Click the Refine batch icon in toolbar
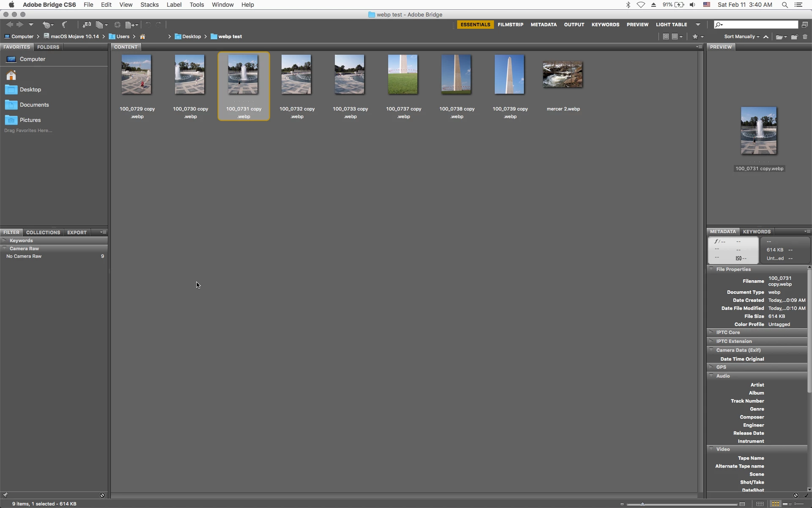 click(x=100, y=25)
